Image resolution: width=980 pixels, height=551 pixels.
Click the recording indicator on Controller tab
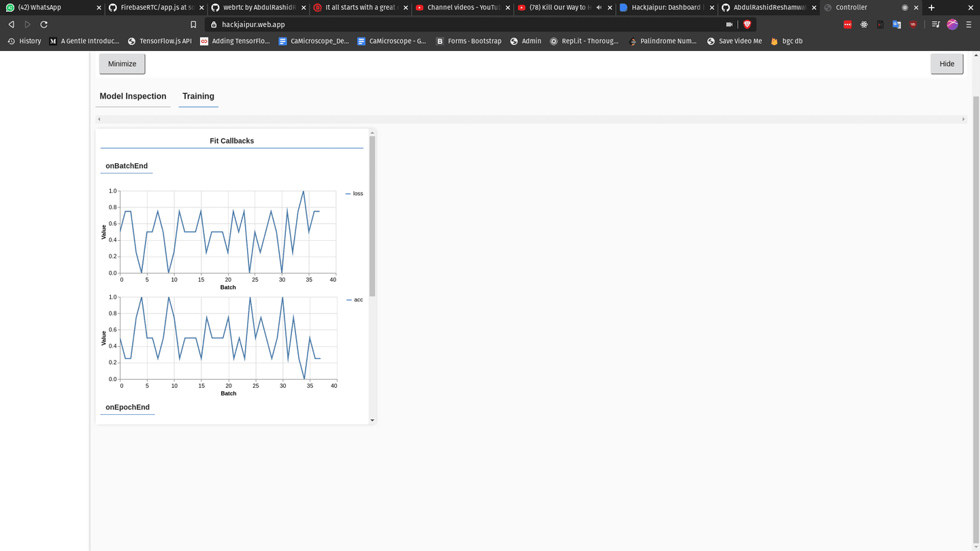pyautogui.click(x=904, y=7)
